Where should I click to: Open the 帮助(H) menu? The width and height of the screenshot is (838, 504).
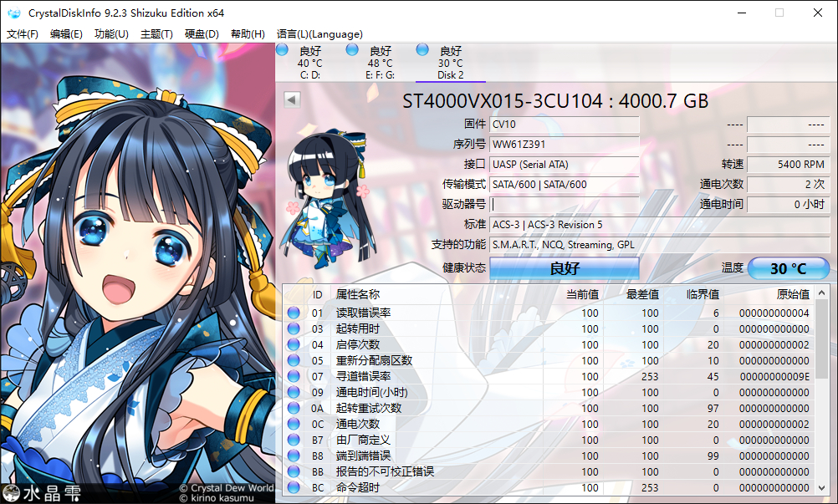pos(248,34)
